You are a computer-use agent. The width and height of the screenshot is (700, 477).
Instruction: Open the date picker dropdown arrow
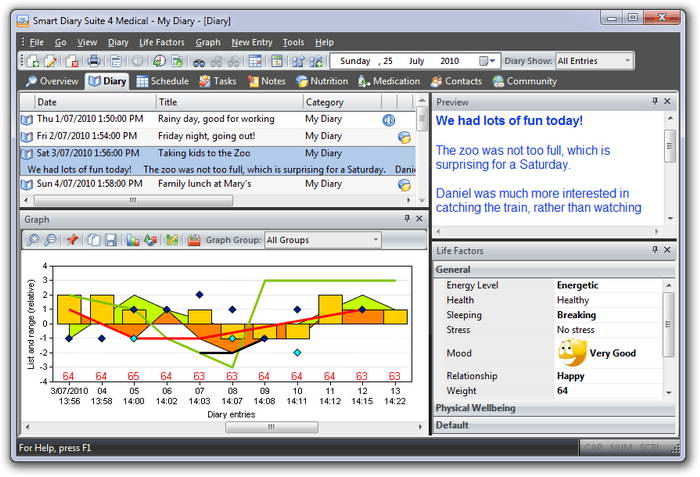(x=492, y=61)
